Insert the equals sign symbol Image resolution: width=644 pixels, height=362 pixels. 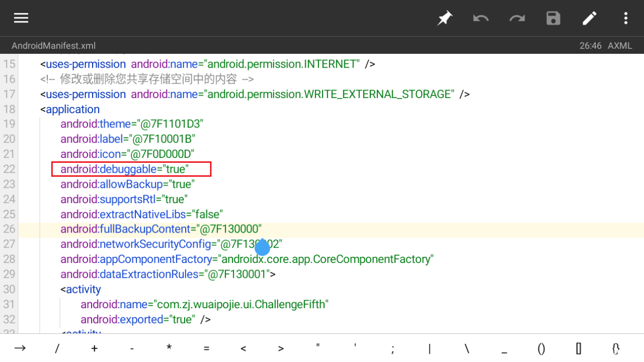tap(207, 349)
